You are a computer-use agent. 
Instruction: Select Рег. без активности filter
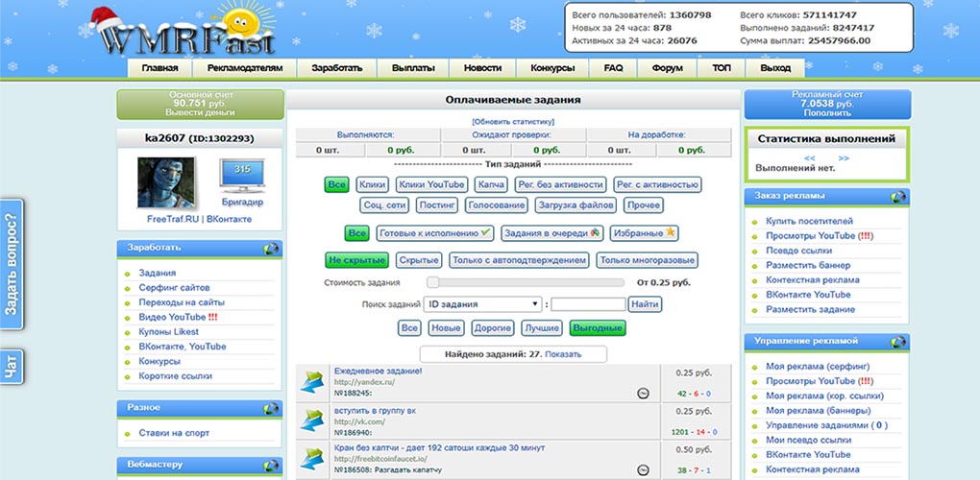(561, 184)
